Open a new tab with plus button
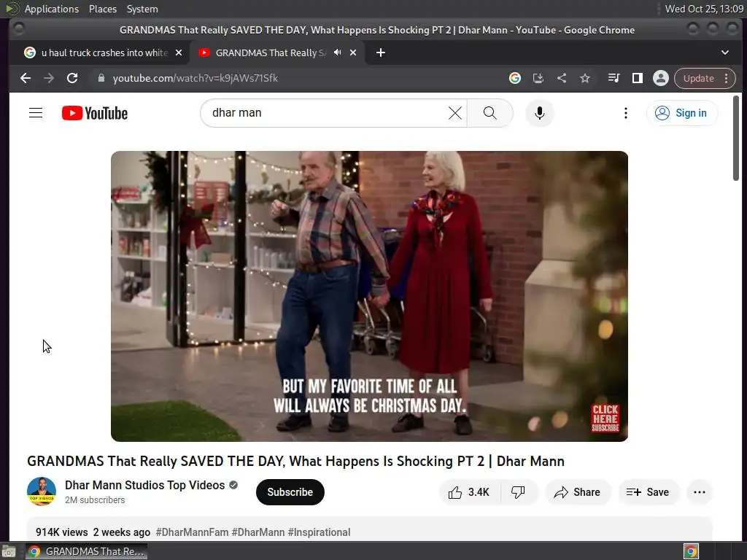This screenshot has height=560, width=747. pyautogui.click(x=380, y=52)
